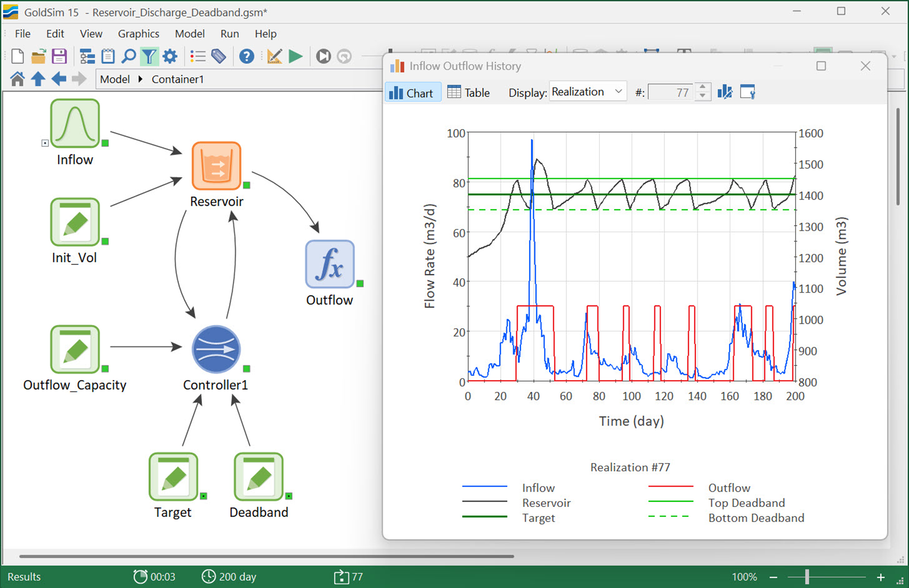Click the clipboard notes toolbar icon
This screenshot has width=909, height=588.
(x=108, y=56)
